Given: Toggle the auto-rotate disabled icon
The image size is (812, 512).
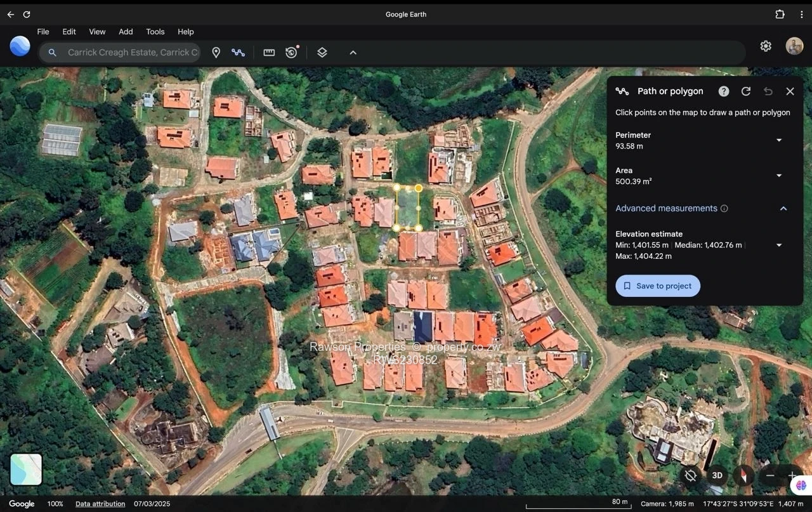Looking at the screenshot, I should [691, 475].
